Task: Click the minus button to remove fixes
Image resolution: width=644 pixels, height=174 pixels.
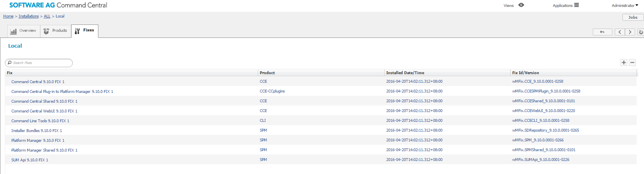Action: coord(632,62)
